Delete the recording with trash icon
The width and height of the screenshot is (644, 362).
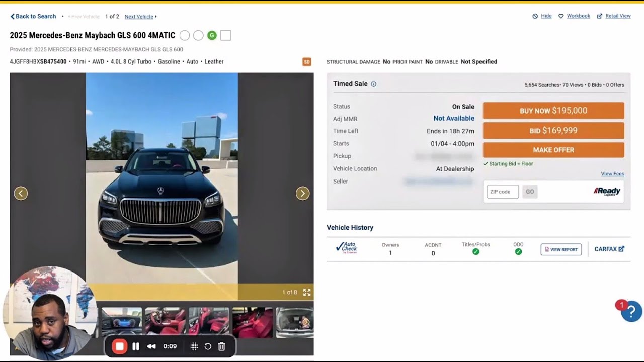click(x=221, y=346)
